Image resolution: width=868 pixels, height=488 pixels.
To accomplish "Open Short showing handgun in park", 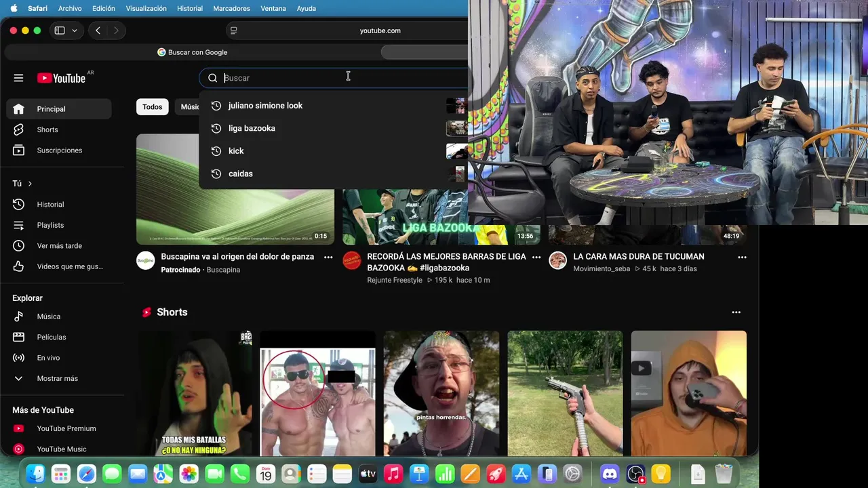I will (x=565, y=393).
